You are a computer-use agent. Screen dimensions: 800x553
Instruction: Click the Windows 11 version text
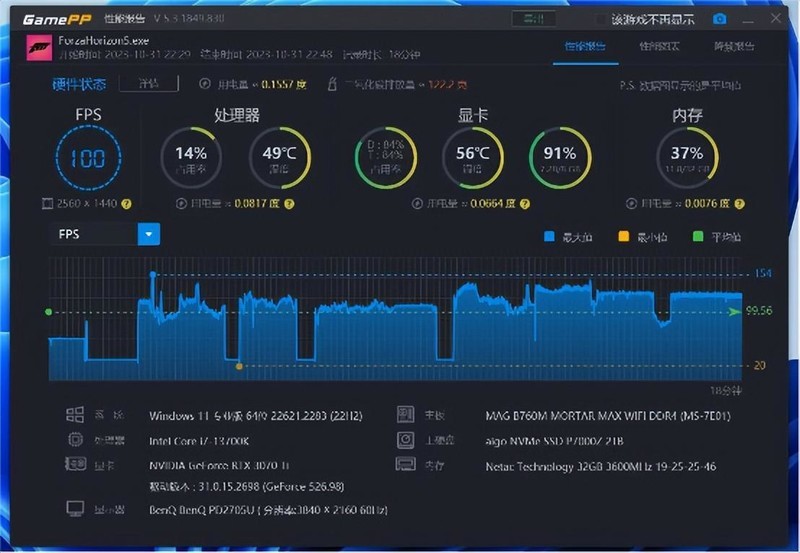click(x=256, y=416)
